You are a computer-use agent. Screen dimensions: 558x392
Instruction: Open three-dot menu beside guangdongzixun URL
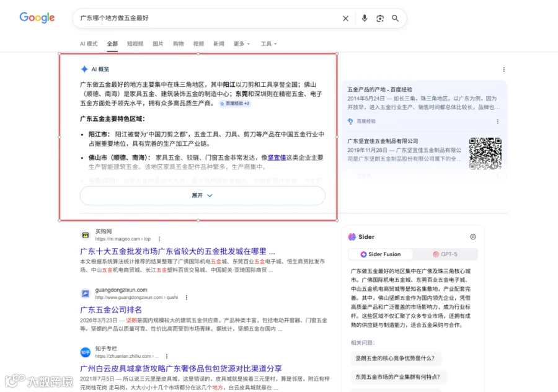click(x=186, y=297)
